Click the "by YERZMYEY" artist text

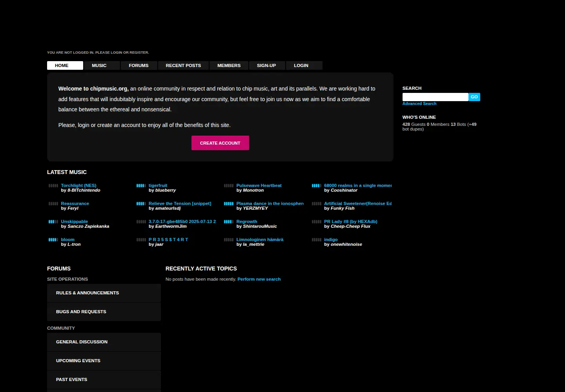coord(252,209)
